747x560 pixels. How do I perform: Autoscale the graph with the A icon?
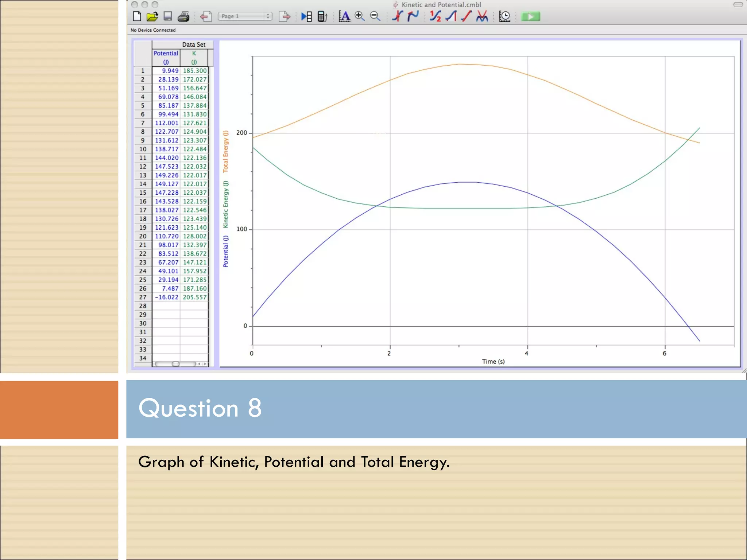[x=344, y=16]
